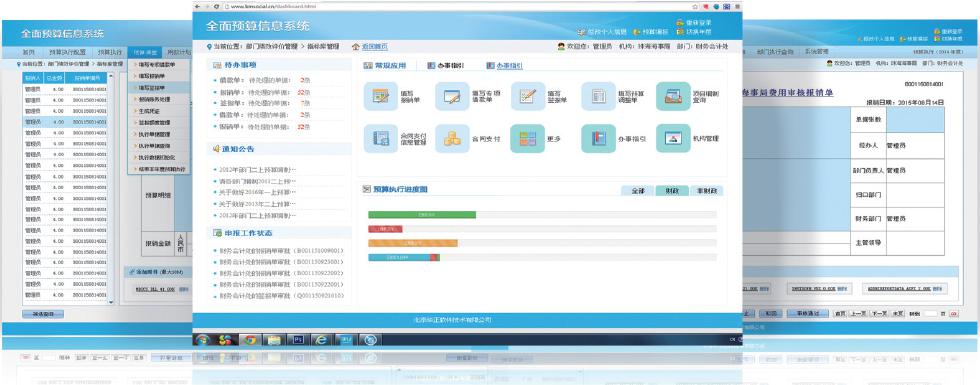Click the Sogou colorful S taskbar icon
Image resolution: width=980 pixels, height=385 pixels.
226,340
